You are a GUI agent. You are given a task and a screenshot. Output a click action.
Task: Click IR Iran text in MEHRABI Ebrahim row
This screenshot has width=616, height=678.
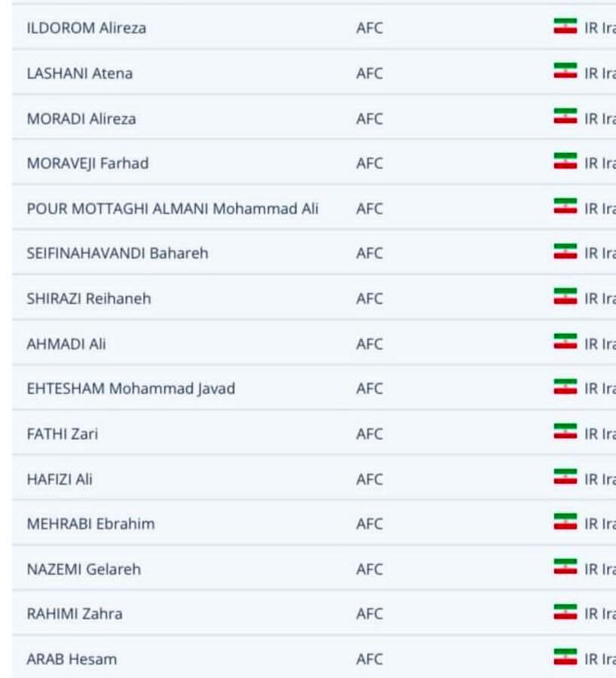pyautogui.click(x=600, y=524)
